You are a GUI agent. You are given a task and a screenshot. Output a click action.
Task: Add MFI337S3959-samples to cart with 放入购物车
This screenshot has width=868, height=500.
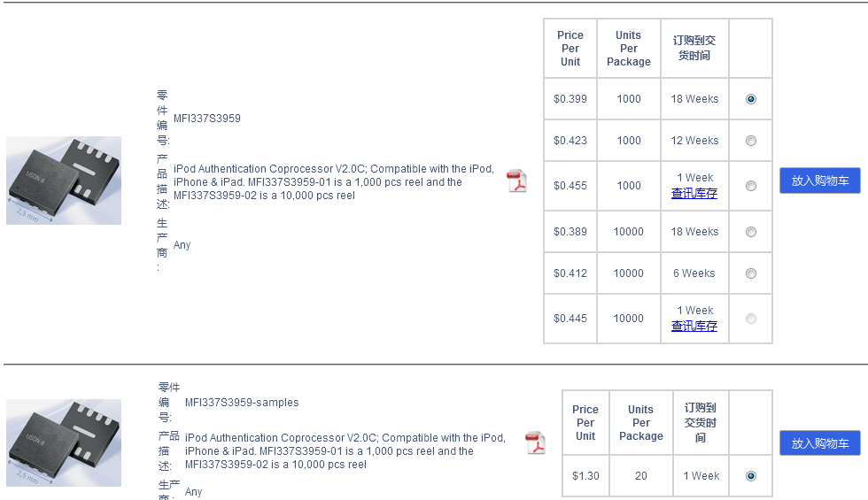(819, 443)
